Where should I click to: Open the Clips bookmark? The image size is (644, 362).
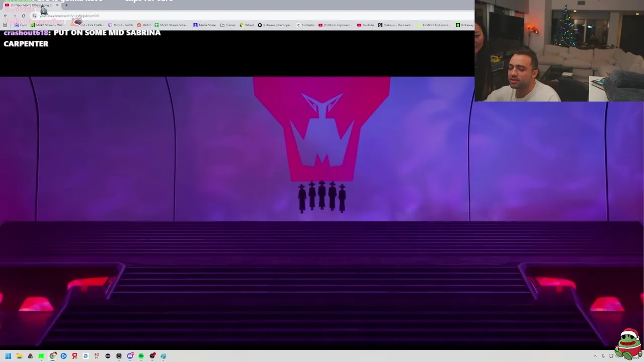(21, 25)
